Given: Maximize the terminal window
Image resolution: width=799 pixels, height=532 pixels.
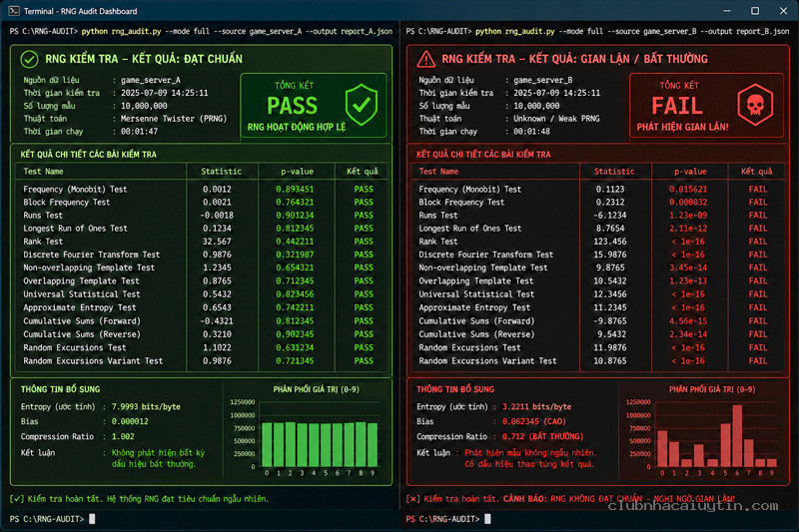Looking at the screenshot, I should pyautogui.click(x=755, y=11).
